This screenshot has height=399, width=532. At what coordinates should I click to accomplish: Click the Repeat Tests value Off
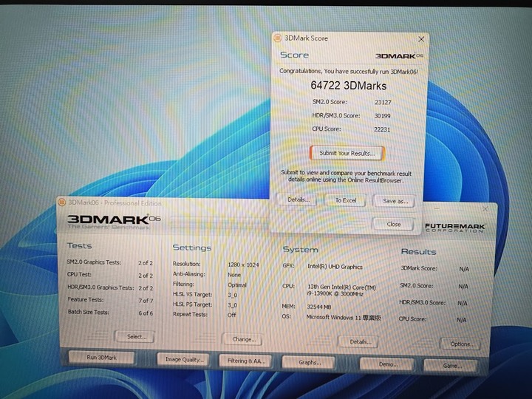232,315
